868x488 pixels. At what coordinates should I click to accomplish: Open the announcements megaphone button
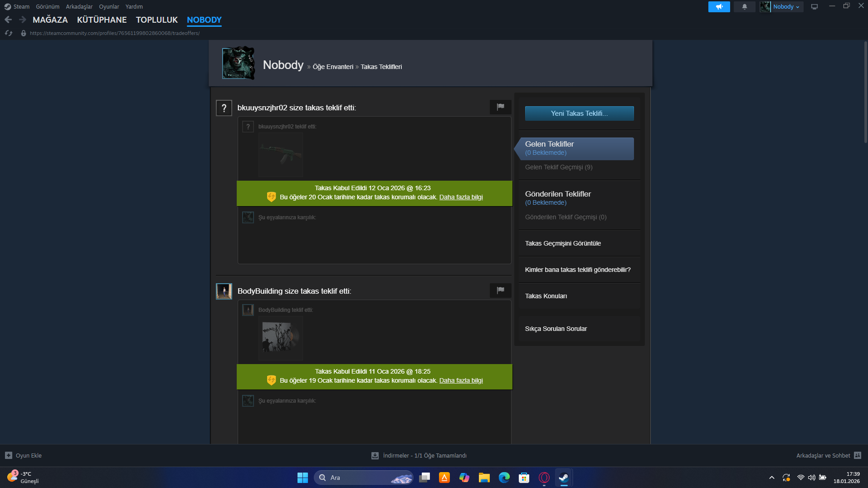719,7
